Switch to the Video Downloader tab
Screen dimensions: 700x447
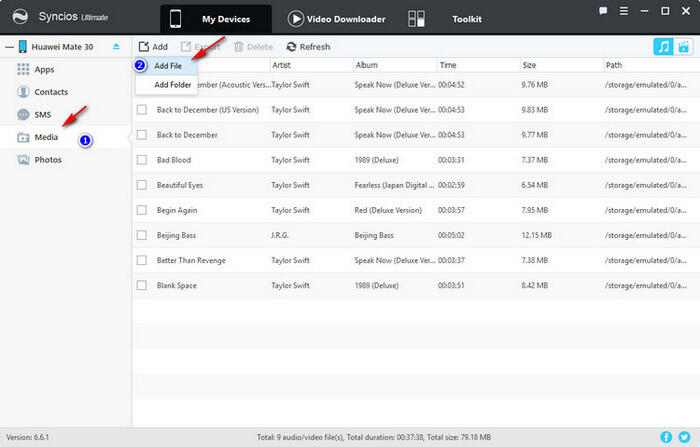pos(337,19)
